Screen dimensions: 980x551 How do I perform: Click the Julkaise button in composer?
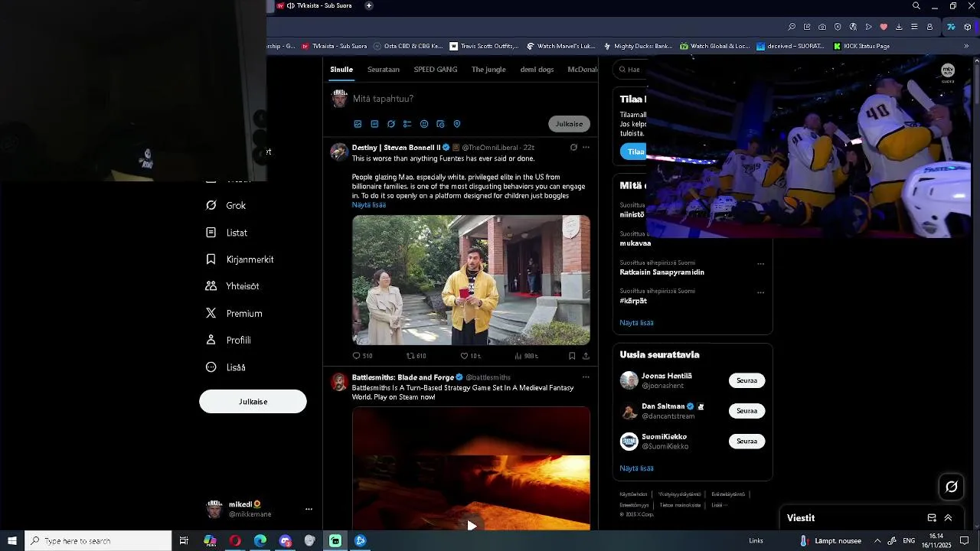tap(569, 124)
